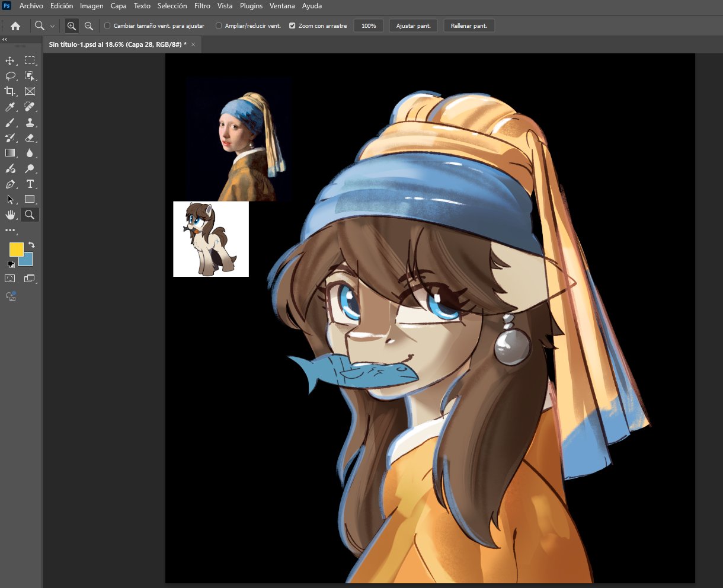Click the 'Rellenar pant.' button
This screenshot has width=723, height=588.
point(469,26)
